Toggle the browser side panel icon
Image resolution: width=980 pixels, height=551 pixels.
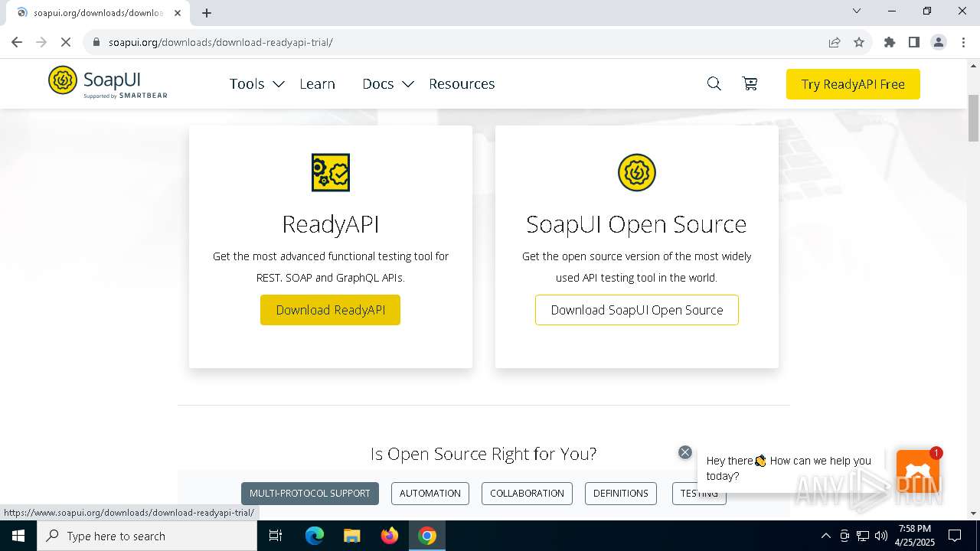[x=914, y=42]
